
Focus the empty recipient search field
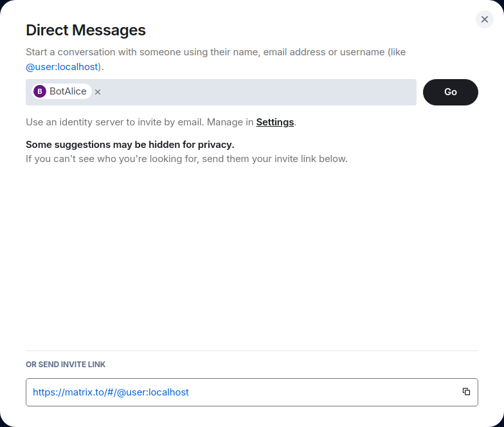point(257,92)
